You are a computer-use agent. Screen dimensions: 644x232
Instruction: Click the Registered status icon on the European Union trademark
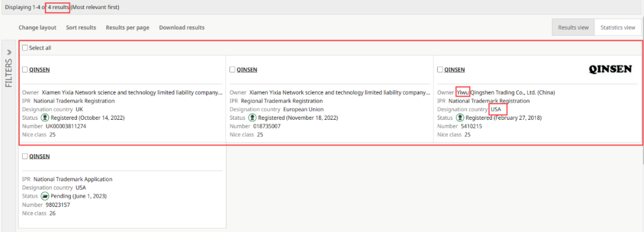252,118
